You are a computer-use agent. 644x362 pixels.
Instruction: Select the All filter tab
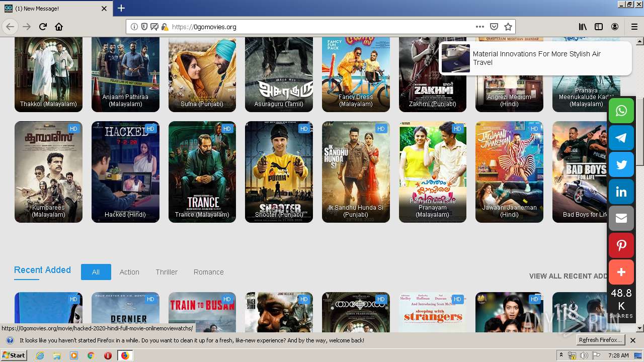(96, 272)
